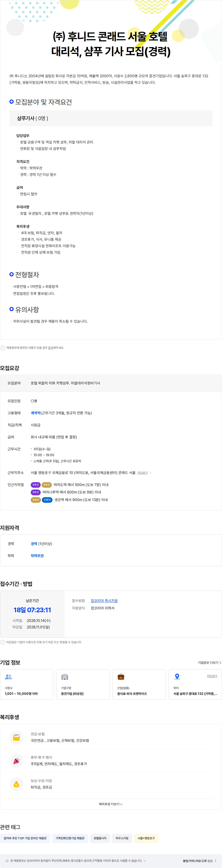Click the 경력 link in 지원자격
Viewport: 222px width, 868px height.
tap(34, 543)
